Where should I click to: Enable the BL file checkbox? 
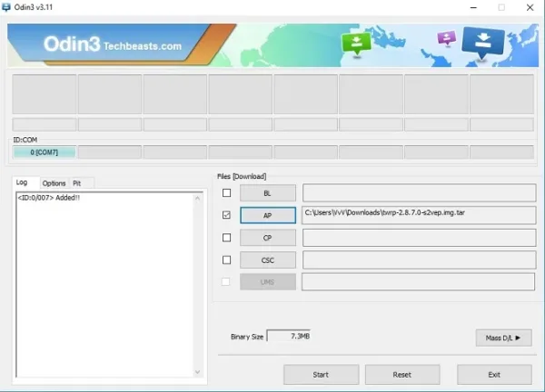click(226, 192)
